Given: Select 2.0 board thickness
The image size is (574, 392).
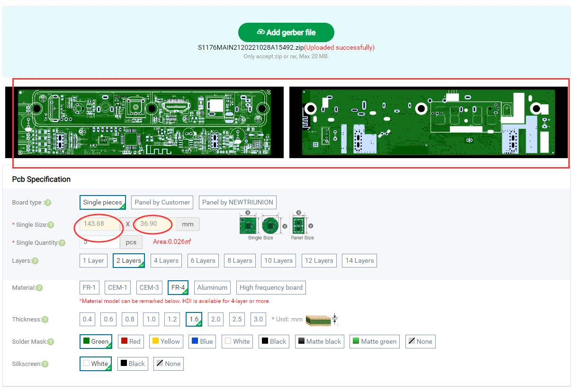Looking at the screenshot, I should click(x=215, y=319).
